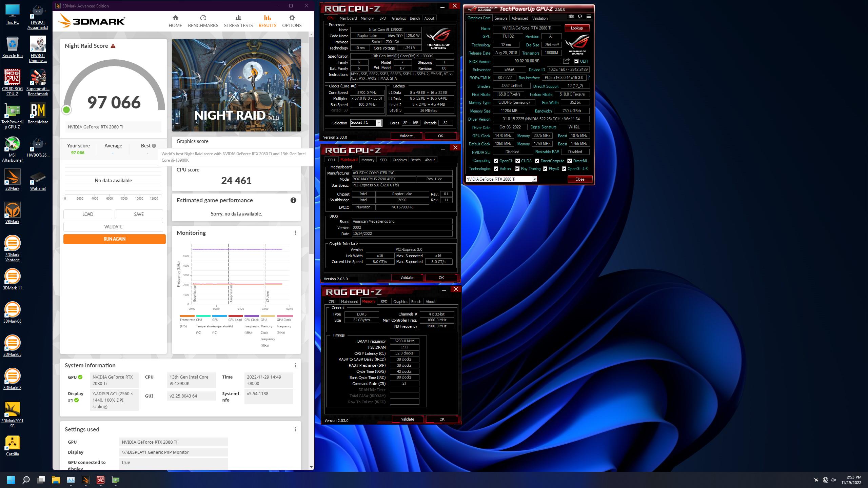Viewport: 868px width, 488px height.
Task: Launch MSI Afterburner desktop icon
Action: [x=13, y=149]
